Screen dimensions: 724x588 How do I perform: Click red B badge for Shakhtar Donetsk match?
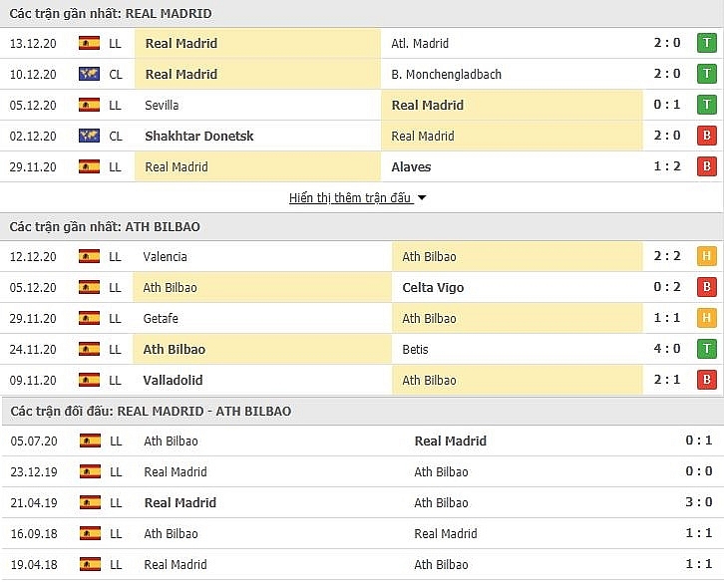pos(707,136)
